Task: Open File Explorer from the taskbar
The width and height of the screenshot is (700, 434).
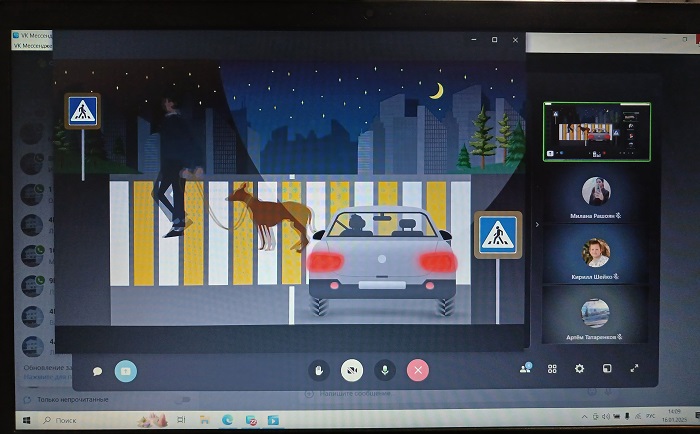Action: (x=204, y=420)
